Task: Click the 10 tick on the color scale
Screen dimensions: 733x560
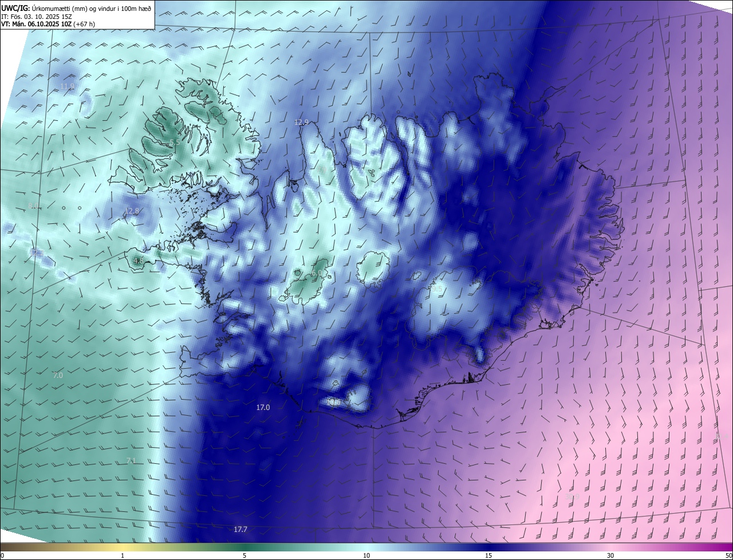Action: click(x=366, y=556)
